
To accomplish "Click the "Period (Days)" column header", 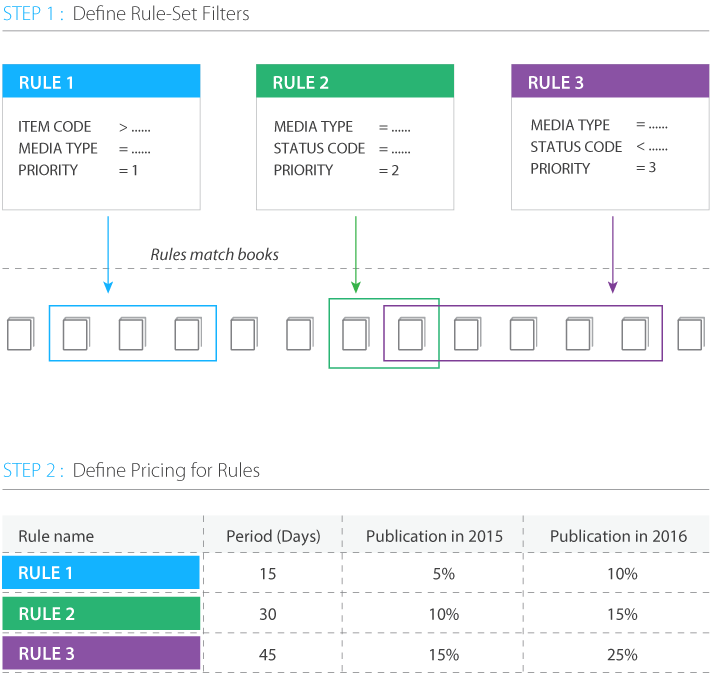I will [273, 536].
